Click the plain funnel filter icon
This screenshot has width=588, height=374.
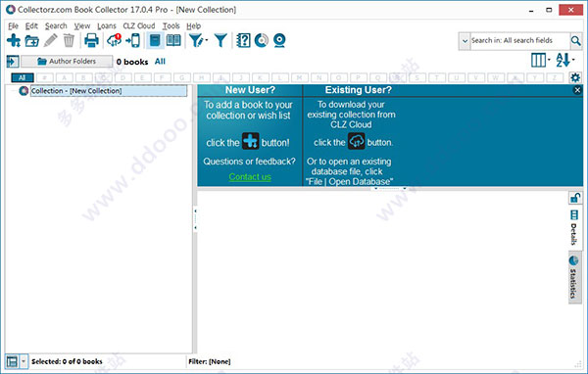pyautogui.click(x=220, y=40)
